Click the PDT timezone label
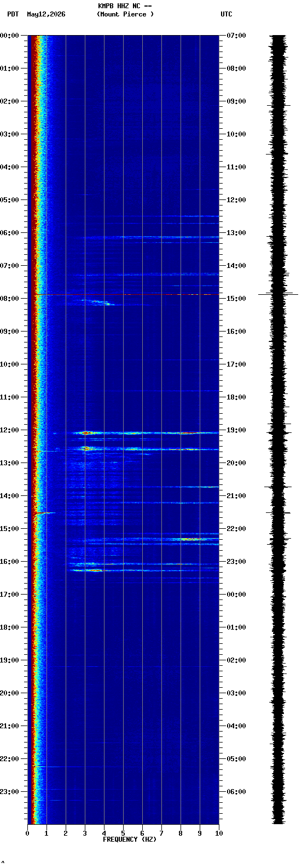The width and height of the screenshot is (302, 868). (x=13, y=14)
